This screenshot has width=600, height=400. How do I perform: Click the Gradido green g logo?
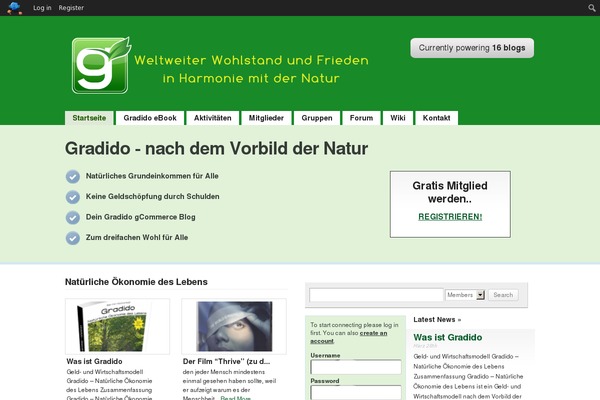click(101, 65)
